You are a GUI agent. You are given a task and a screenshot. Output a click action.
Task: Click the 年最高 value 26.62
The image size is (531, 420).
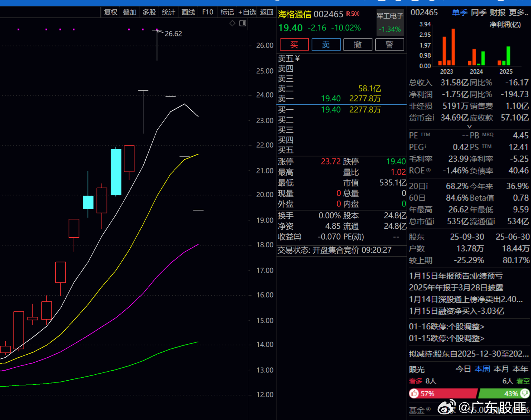tap(459, 210)
